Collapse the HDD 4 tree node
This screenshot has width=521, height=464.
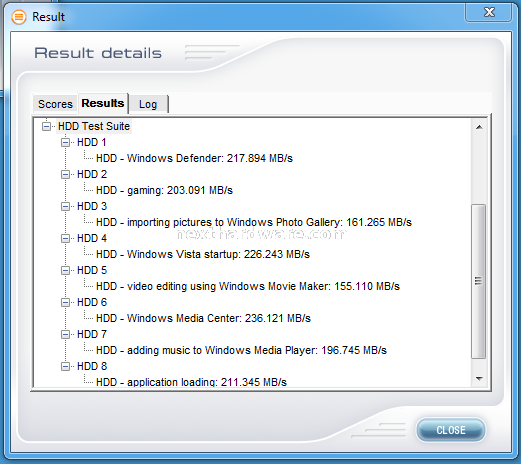pyautogui.click(x=65, y=239)
